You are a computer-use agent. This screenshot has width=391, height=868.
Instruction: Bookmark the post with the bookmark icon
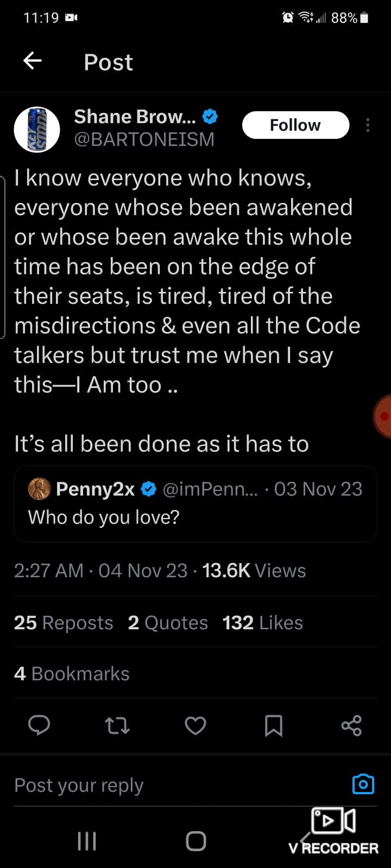point(273,725)
